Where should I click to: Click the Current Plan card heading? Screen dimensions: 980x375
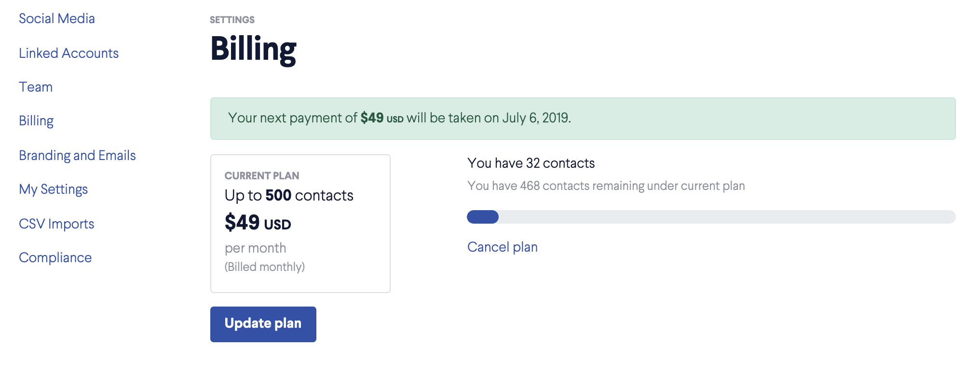262,176
